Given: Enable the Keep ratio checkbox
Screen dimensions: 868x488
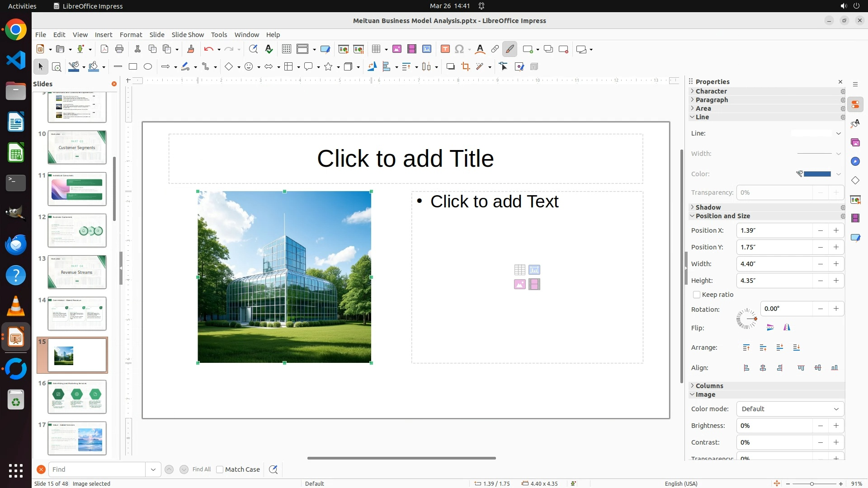Looking at the screenshot, I should pyautogui.click(x=697, y=295).
